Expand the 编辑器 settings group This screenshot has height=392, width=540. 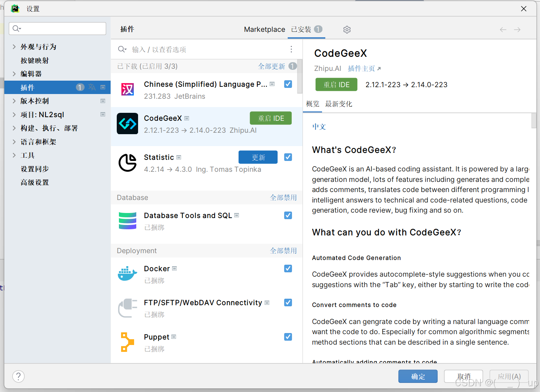[x=14, y=74]
